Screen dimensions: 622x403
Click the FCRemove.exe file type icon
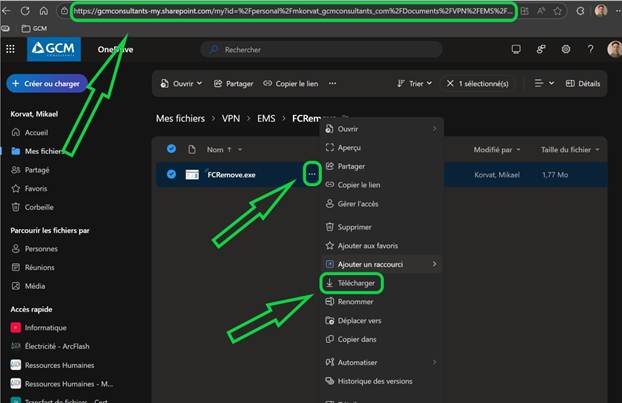click(x=192, y=175)
